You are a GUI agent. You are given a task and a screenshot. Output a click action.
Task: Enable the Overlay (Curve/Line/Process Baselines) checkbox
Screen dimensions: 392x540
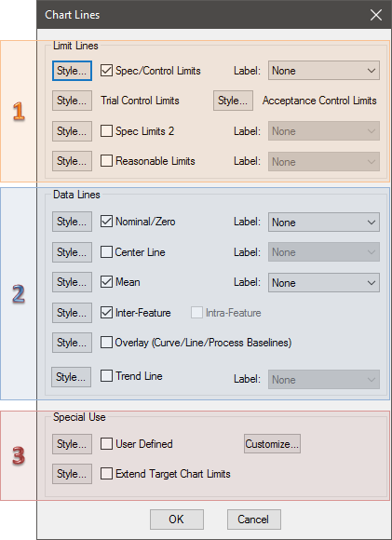coord(106,343)
